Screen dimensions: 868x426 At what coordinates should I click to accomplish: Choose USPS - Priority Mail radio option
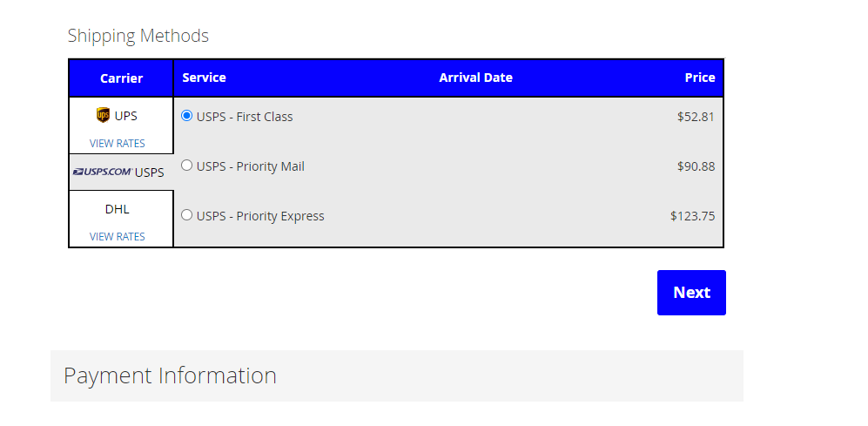186,165
